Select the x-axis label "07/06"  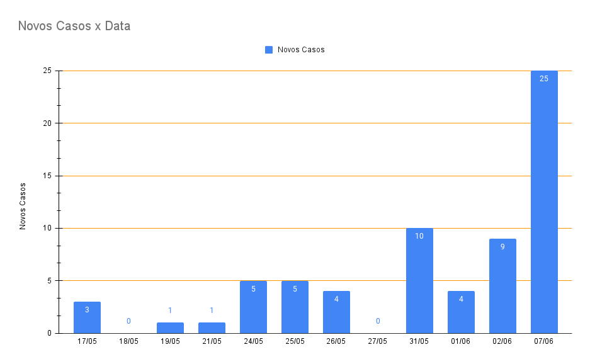[x=544, y=341]
